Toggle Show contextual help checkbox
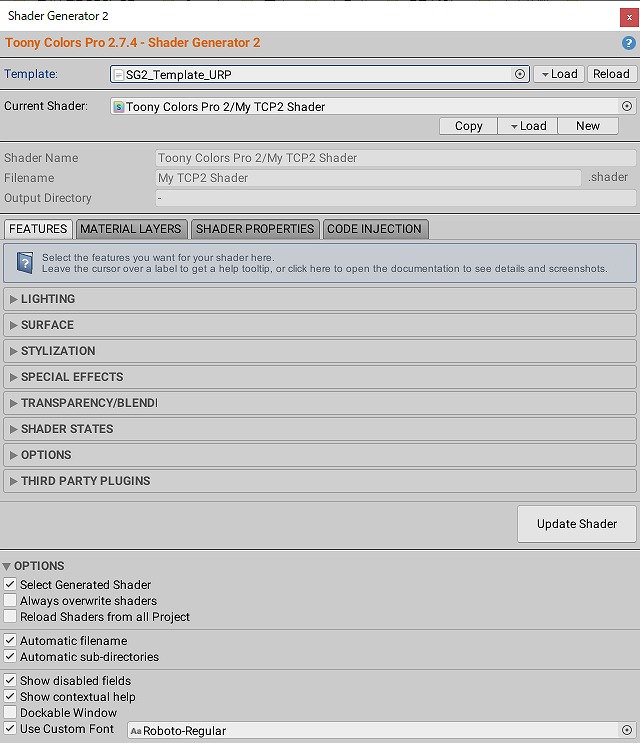The width and height of the screenshot is (640, 743). pyautogui.click(x=10, y=696)
